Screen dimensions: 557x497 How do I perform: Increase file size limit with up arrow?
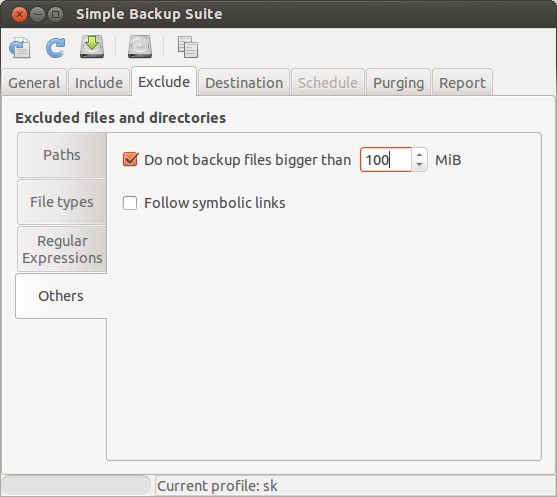pyautogui.click(x=420, y=155)
